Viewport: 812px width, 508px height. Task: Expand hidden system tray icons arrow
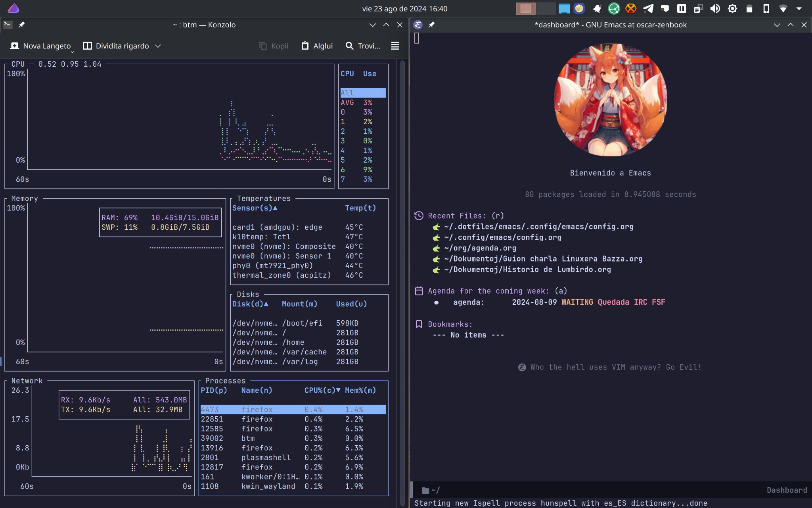pyautogui.click(x=799, y=8)
